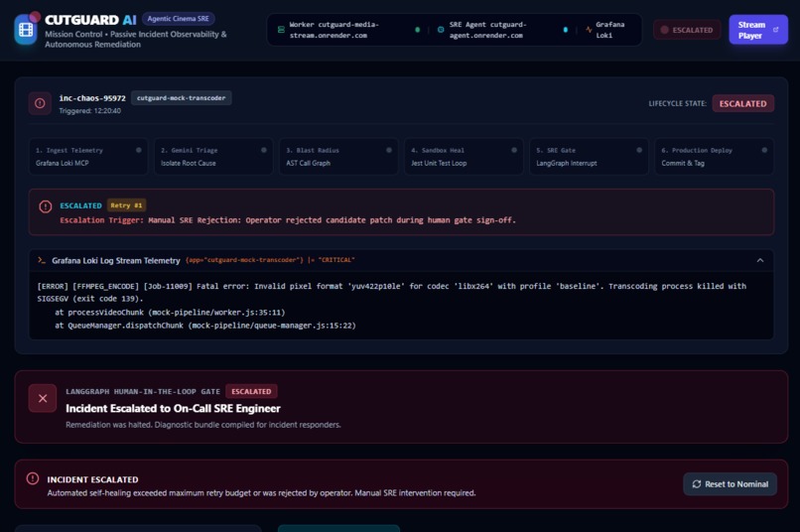Click the green Worker status dot
800x532 pixels.
(417, 30)
